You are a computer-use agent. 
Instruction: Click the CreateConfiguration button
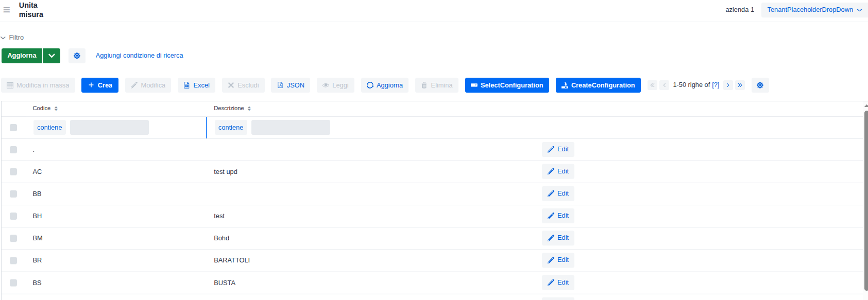pos(598,85)
